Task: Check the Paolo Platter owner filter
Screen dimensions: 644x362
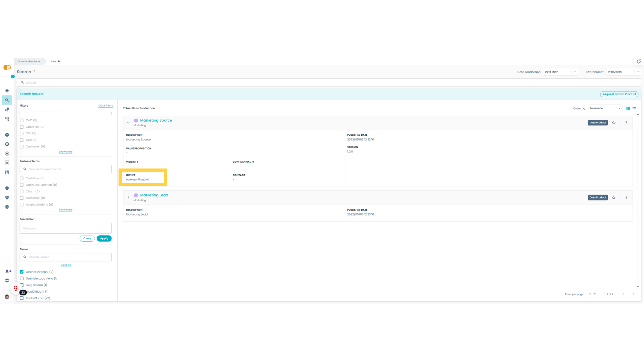Action: click(x=22, y=298)
